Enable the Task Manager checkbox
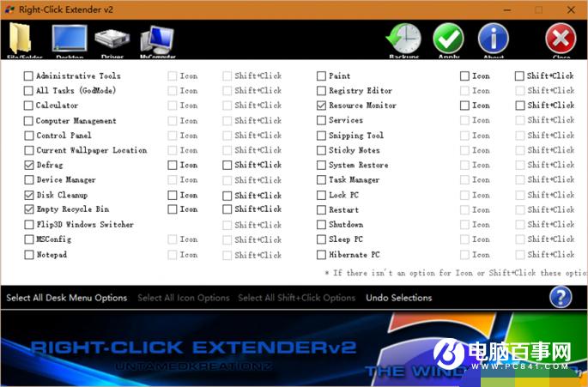This screenshot has height=387, width=588. (x=321, y=180)
